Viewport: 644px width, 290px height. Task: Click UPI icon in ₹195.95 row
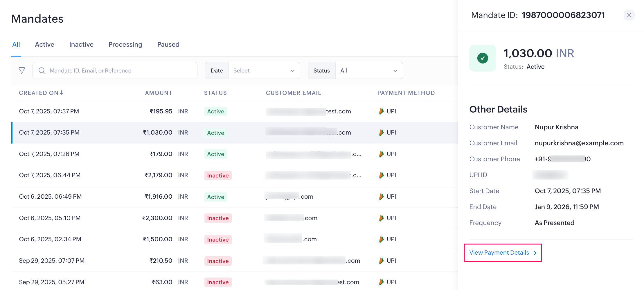(381, 111)
